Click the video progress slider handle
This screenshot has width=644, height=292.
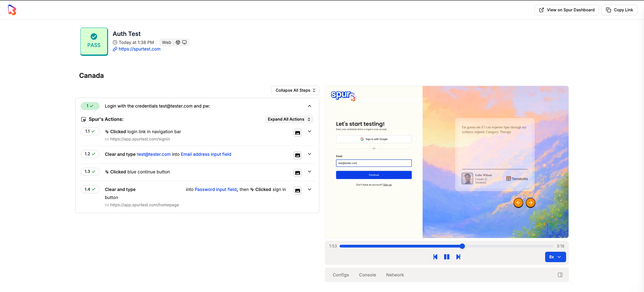pos(462,246)
